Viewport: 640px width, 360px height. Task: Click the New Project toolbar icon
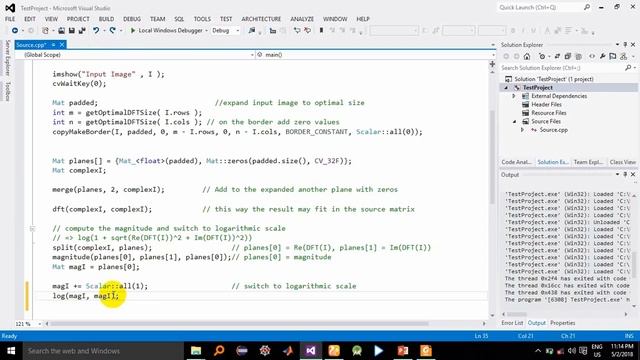(x=45, y=31)
